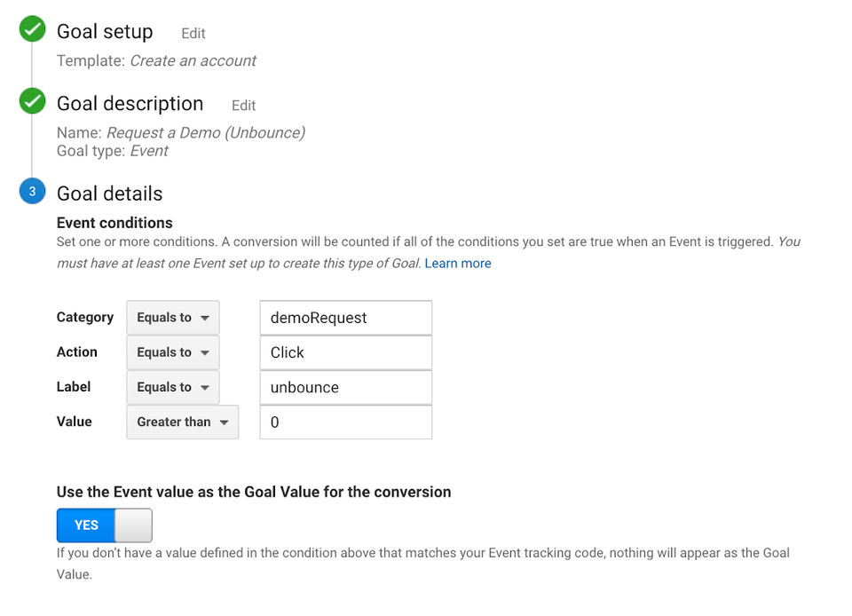
Task: Click the green checkmark beside Goal description
Action: (32, 102)
